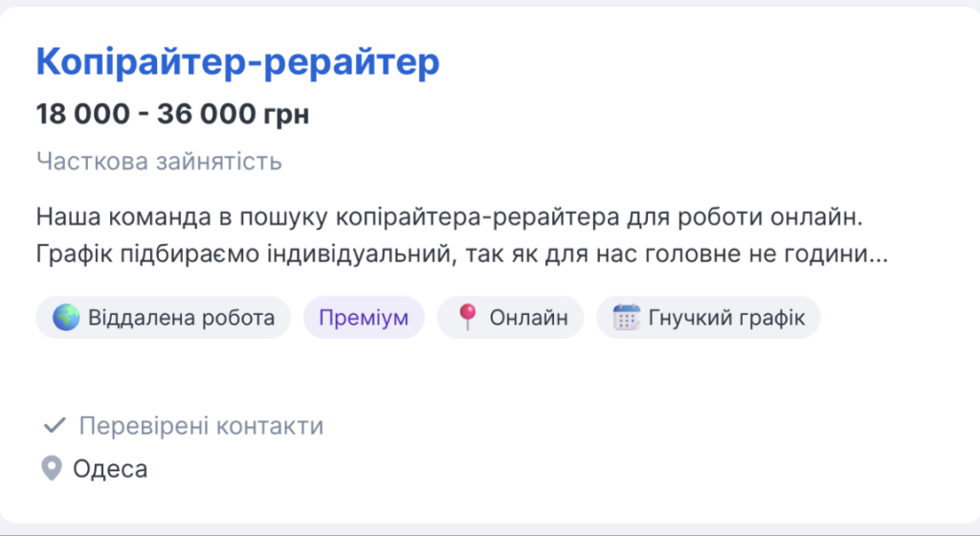Click the red pushpin icon beside Онлайн
The height and width of the screenshot is (536, 980).
point(467,318)
